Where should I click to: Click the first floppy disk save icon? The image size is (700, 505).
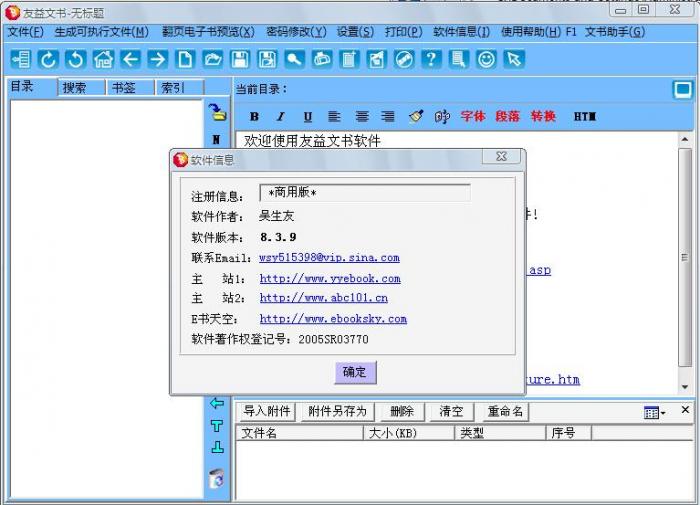point(240,59)
